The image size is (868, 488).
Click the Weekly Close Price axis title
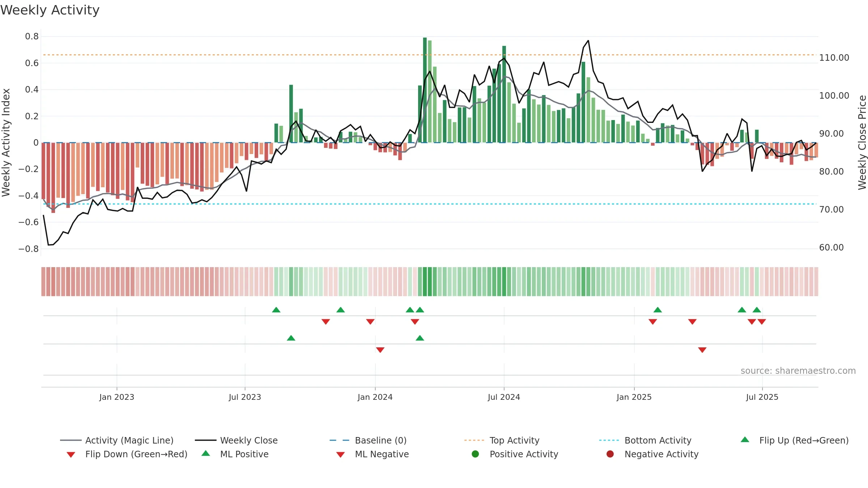click(862, 142)
